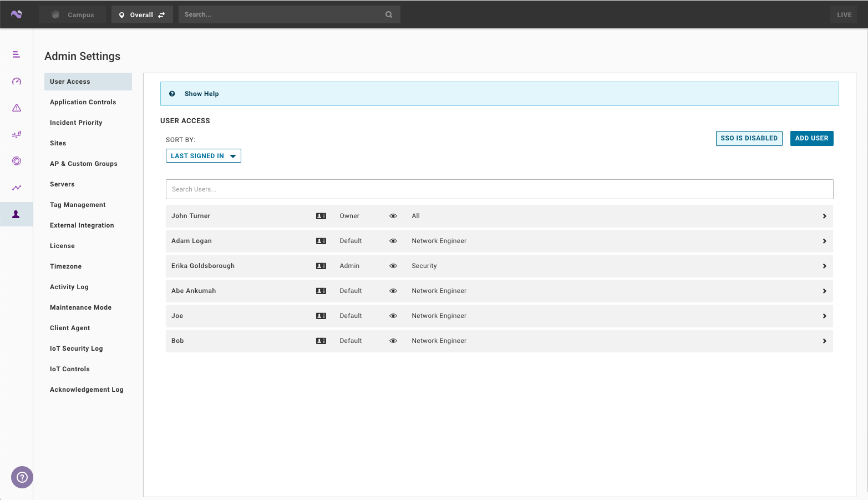
Task: Open Activity Log settings
Action: pyautogui.click(x=69, y=287)
